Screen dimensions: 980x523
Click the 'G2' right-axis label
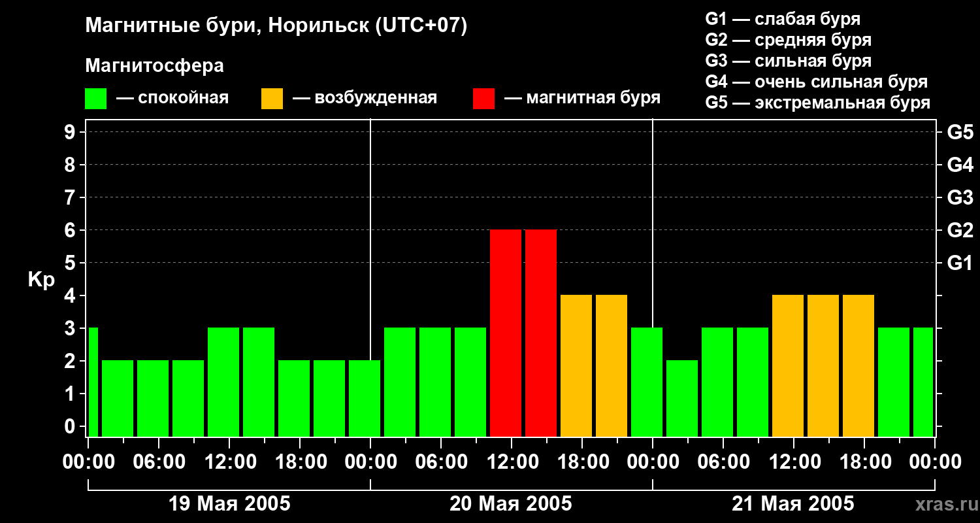(960, 230)
